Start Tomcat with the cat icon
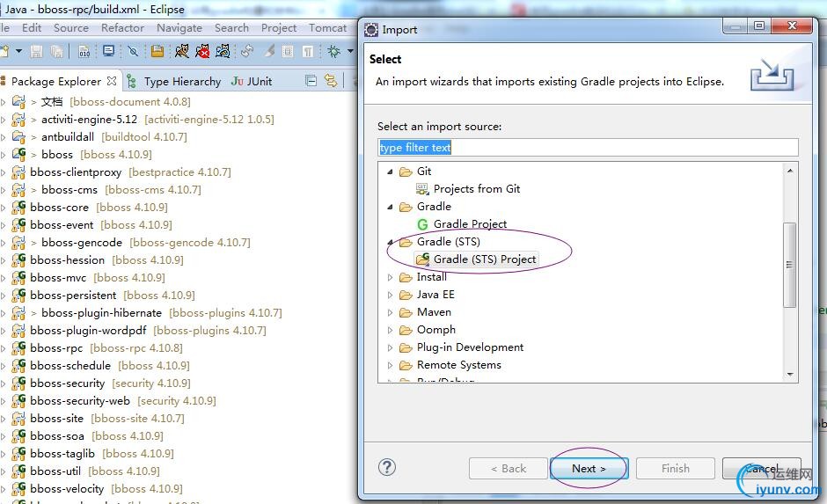This screenshot has height=504, width=827. [182, 51]
